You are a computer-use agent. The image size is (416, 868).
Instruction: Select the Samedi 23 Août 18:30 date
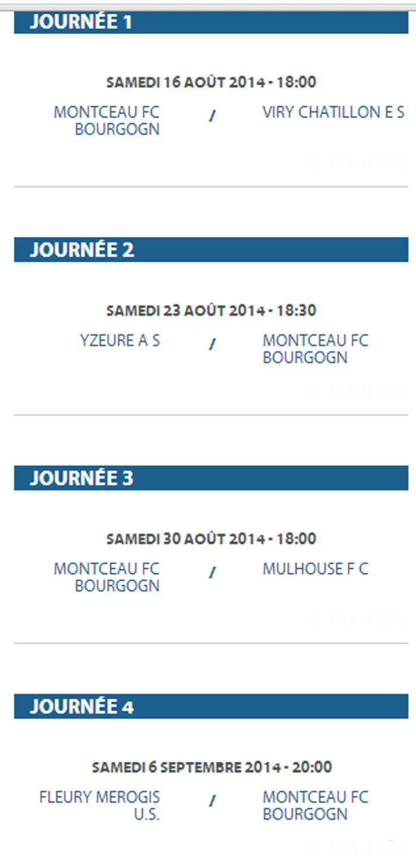211,310
